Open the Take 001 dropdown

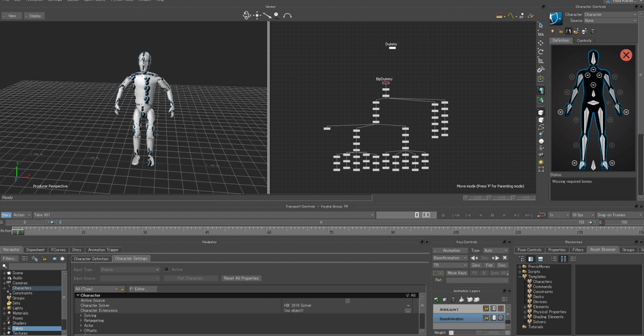[204, 215]
